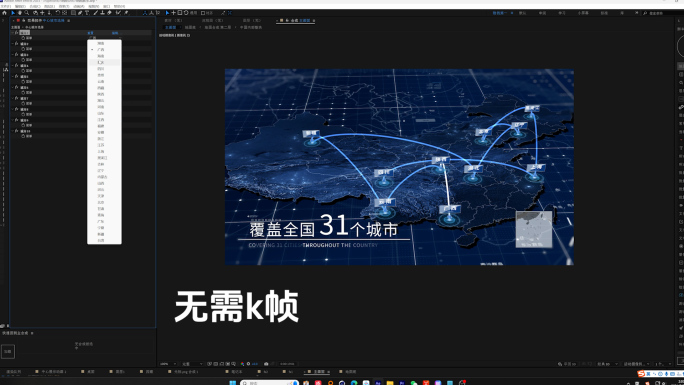Click 中国四图整体 in viewer breadcrumb
This screenshot has height=385, width=684.
tap(251, 27)
